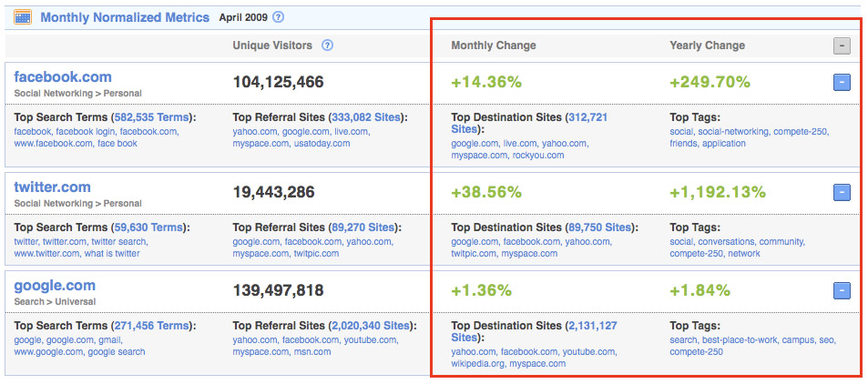Open help icon beside April 2009
The image size is (868, 384).
279,17
